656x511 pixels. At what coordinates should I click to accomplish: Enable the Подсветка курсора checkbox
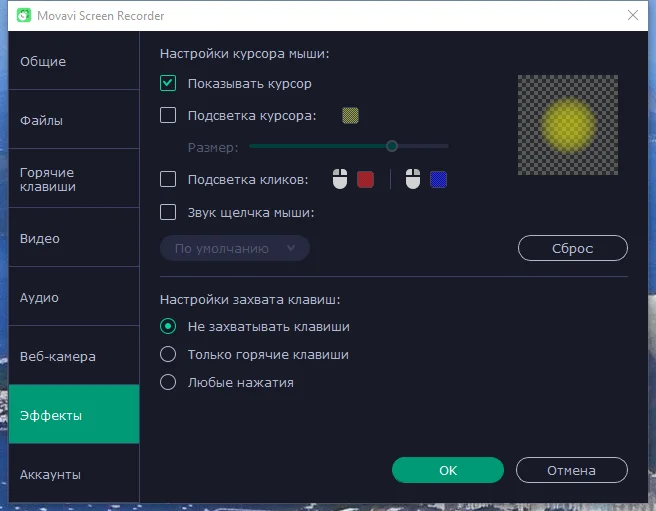coord(168,115)
